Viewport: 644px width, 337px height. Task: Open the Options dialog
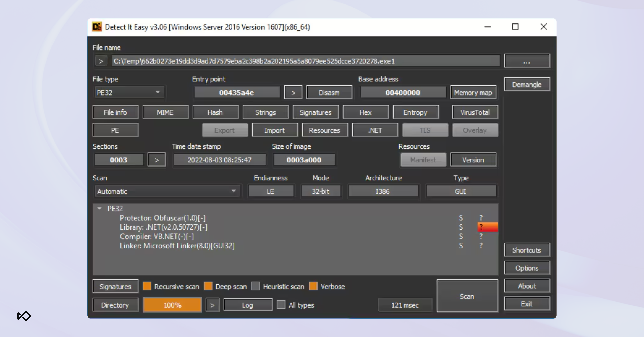[527, 268]
